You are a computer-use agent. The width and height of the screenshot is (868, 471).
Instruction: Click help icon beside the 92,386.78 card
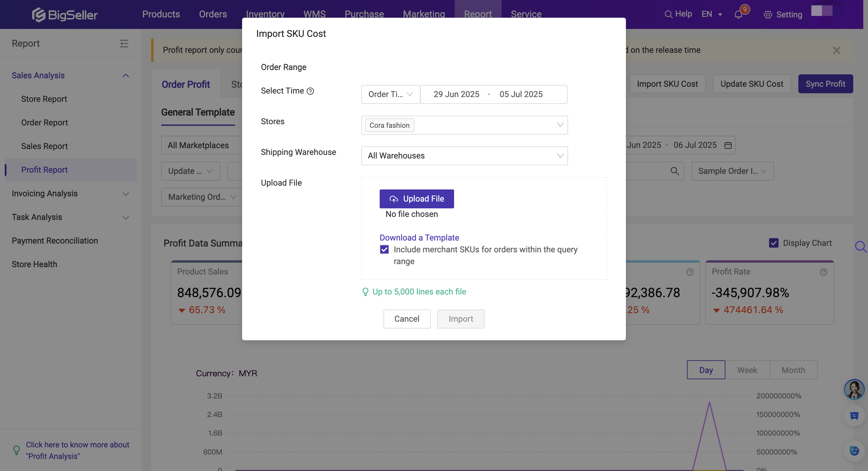pyautogui.click(x=690, y=272)
